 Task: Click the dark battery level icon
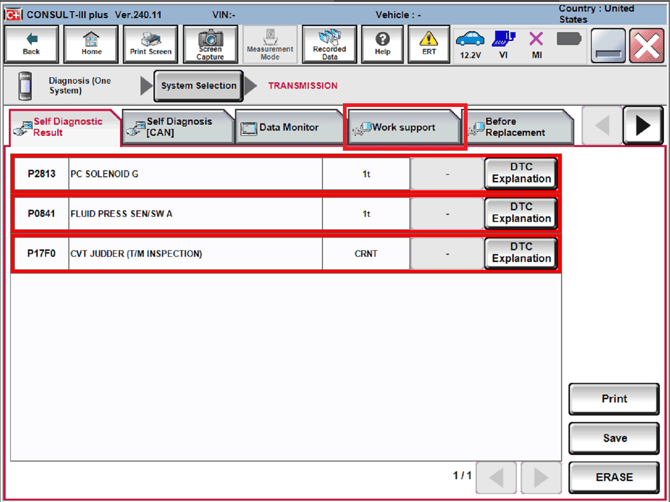click(x=569, y=39)
